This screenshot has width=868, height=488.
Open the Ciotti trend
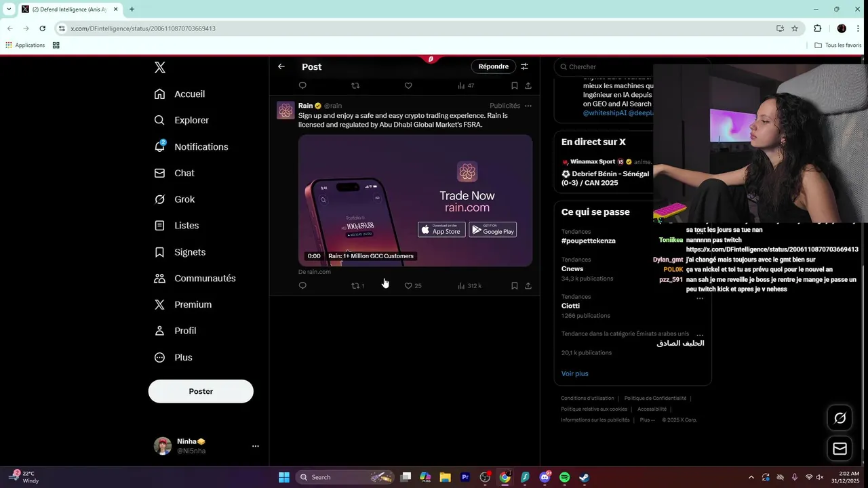[570, 306]
